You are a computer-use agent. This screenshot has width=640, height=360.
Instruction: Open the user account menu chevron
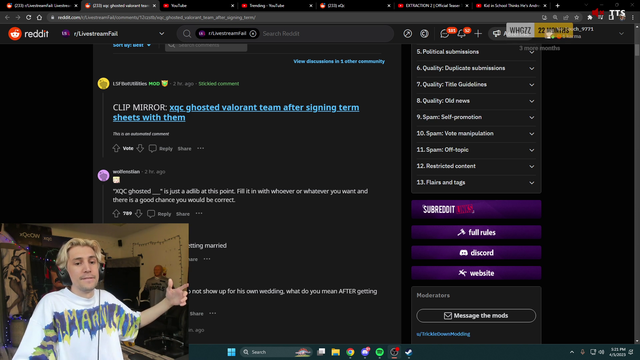pyautogui.click(x=621, y=34)
